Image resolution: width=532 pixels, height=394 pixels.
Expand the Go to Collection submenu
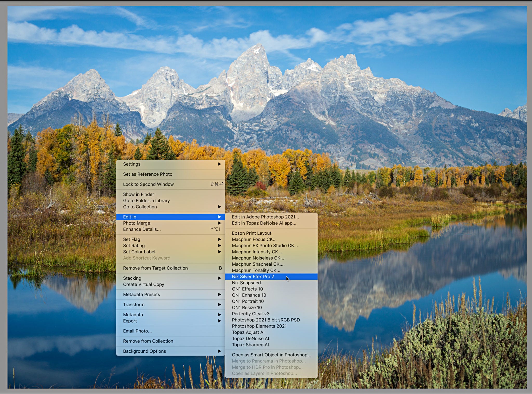(171, 207)
